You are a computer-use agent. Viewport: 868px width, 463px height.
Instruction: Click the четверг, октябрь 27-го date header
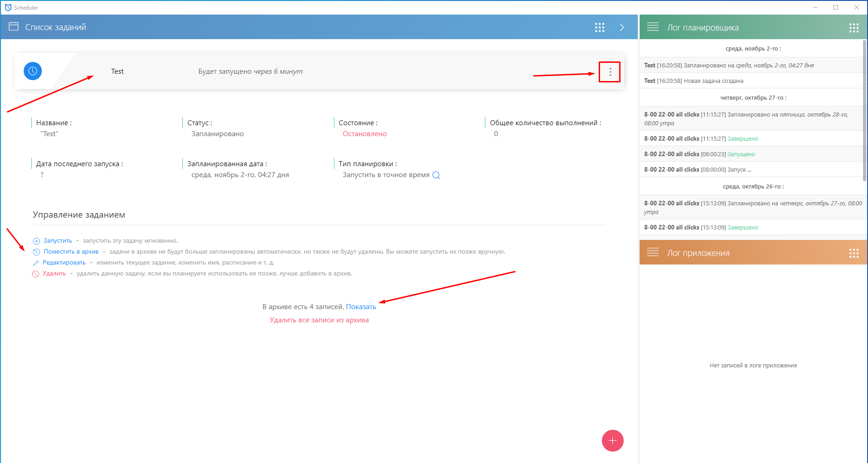click(x=753, y=97)
